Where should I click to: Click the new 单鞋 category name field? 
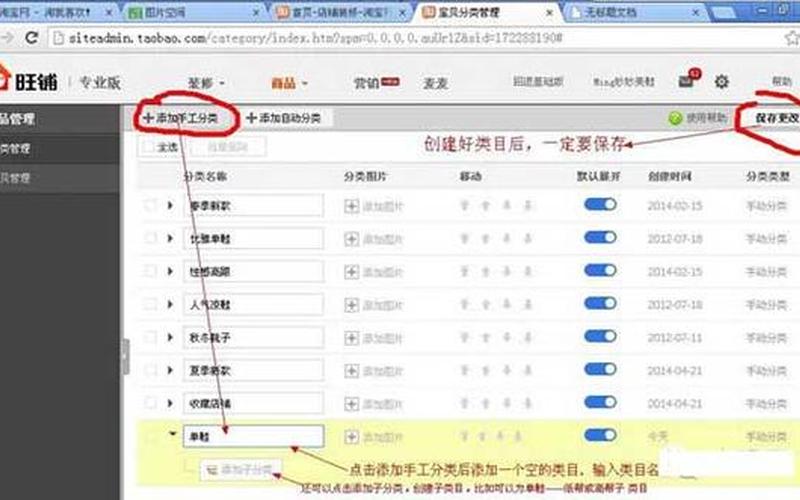click(253, 437)
